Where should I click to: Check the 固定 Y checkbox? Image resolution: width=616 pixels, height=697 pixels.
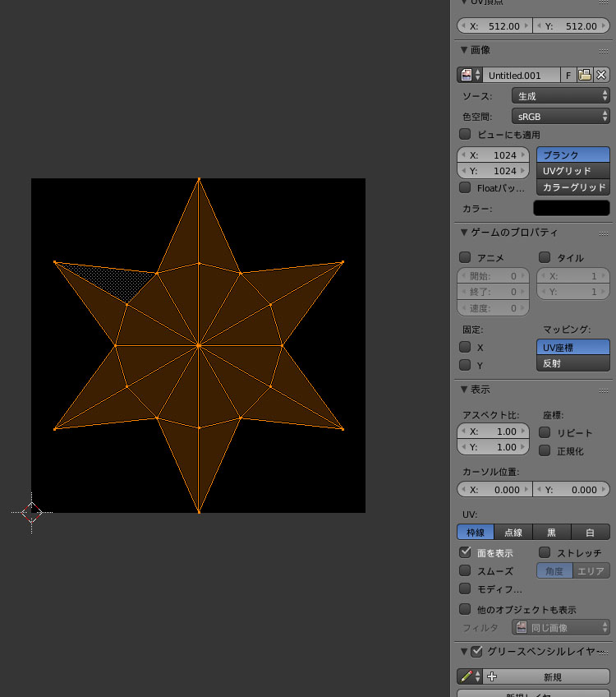[465, 365]
